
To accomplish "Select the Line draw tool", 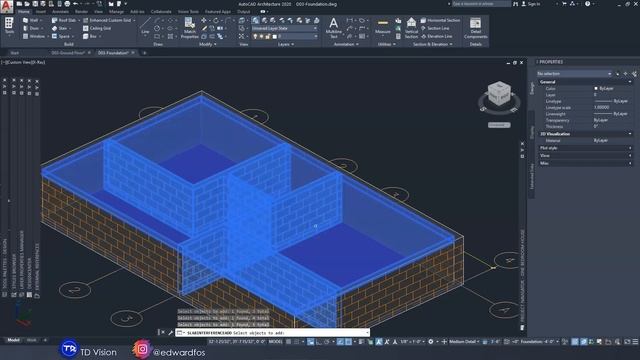I will click(145, 27).
